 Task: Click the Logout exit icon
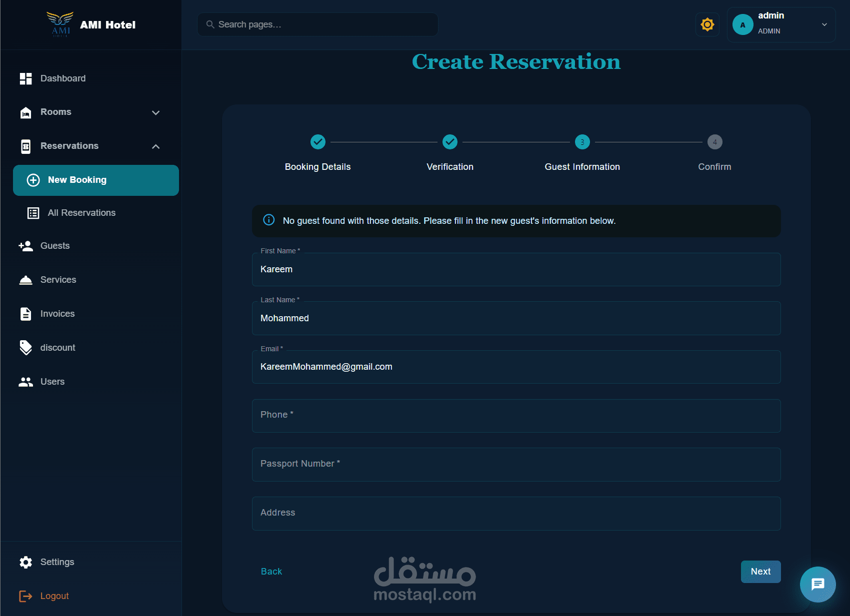(x=25, y=596)
